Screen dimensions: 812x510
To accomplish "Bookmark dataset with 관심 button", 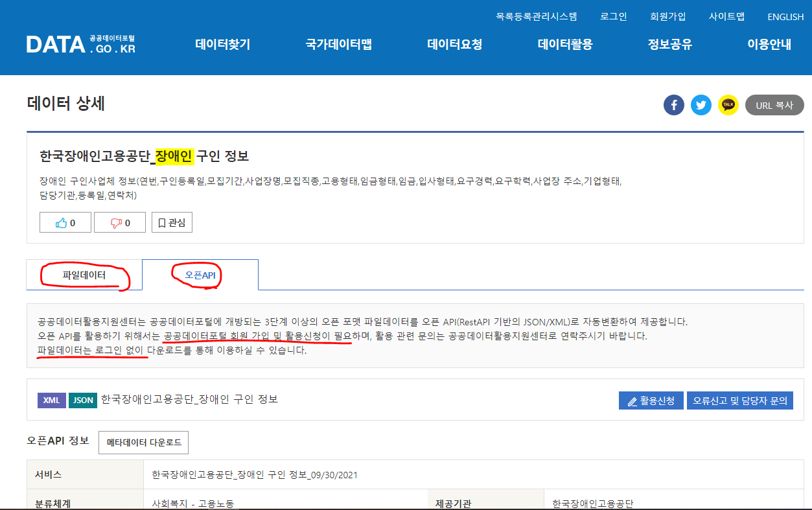I will tap(172, 222).
